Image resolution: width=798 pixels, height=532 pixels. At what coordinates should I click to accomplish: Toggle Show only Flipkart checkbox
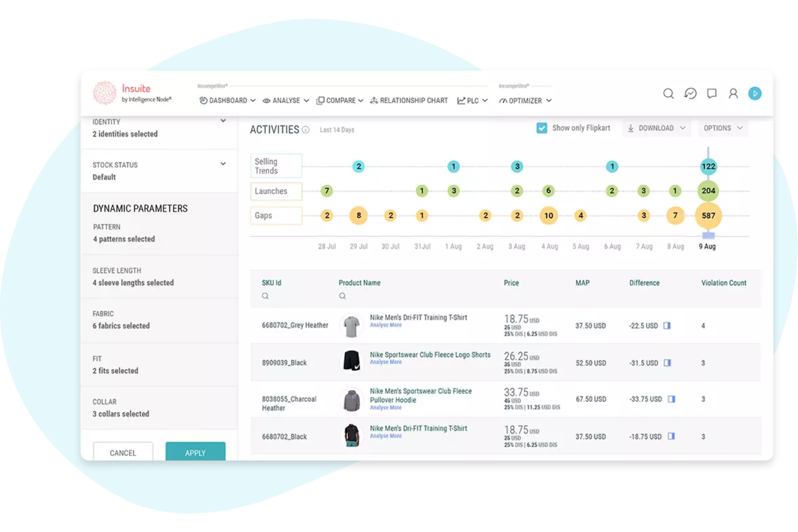pyautogui.click(x=542, y=128)
